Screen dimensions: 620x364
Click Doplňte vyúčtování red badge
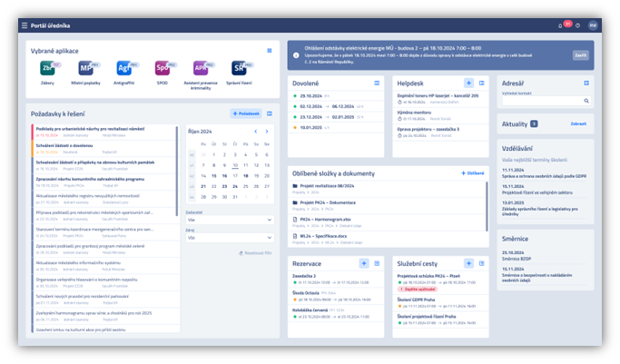coord(418,290)
